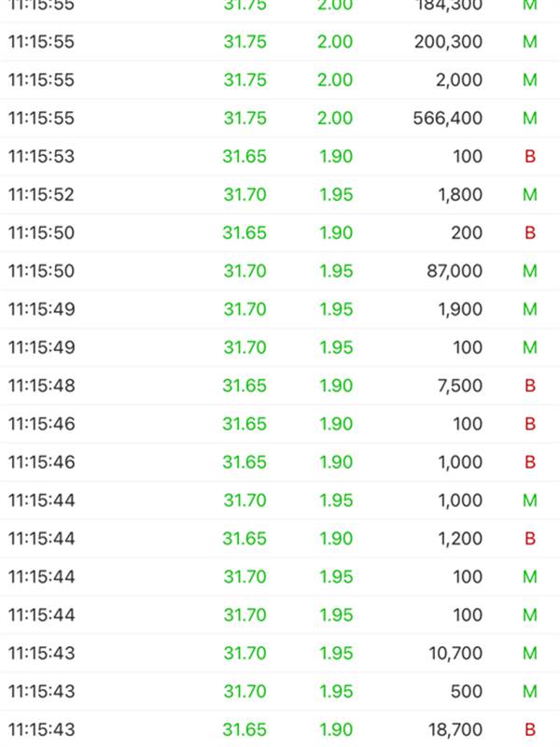
Task: Click the 7,500 volume value
Action: 460,386
